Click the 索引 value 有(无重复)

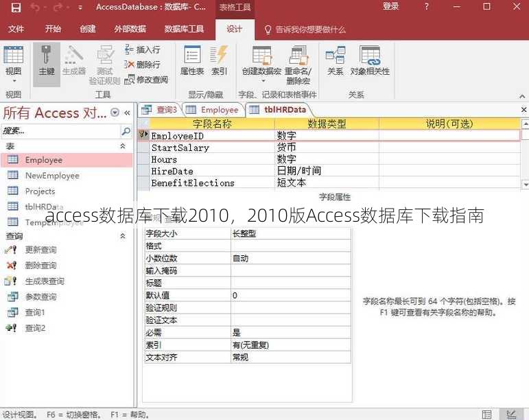tap(291, 345)
